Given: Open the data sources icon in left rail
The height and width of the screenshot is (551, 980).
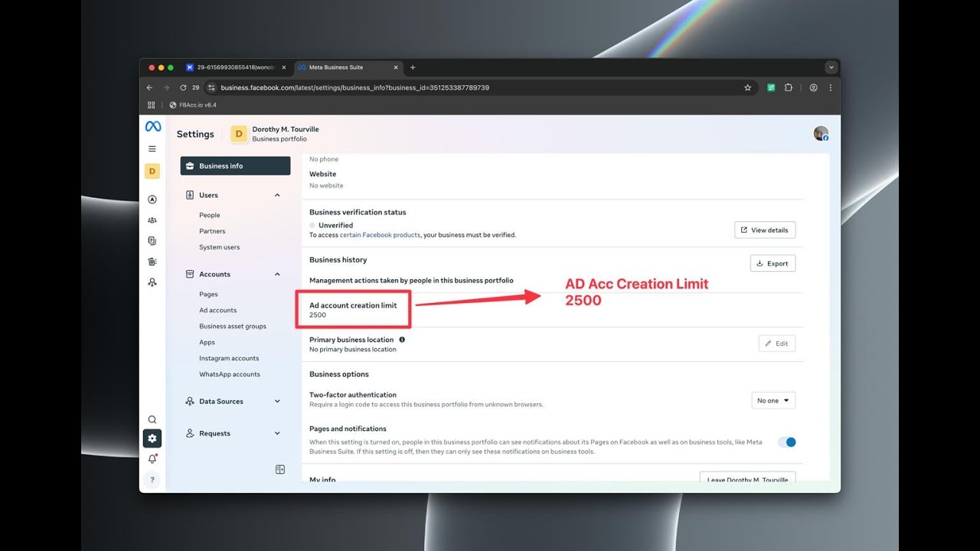Looking at the screenshot, I should [152, 282].
